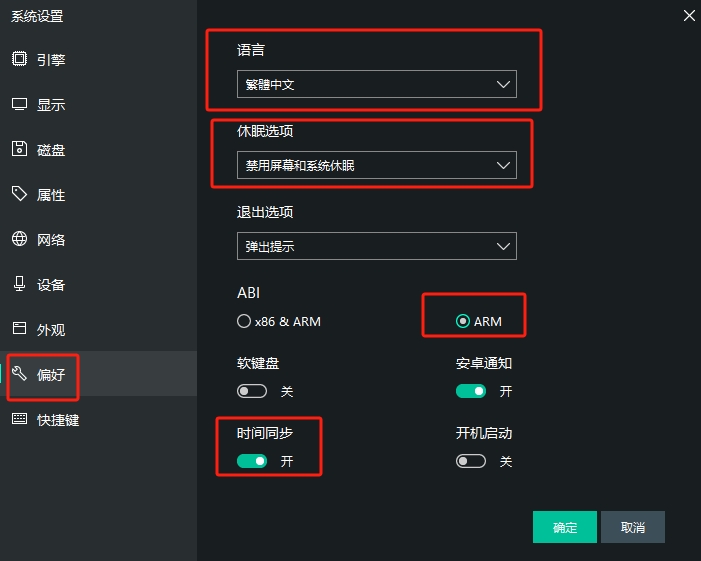Toggle the 软键盘 soft keyboard switch
This screenshot has height=561, width=701.
click(x=252, y=391)
